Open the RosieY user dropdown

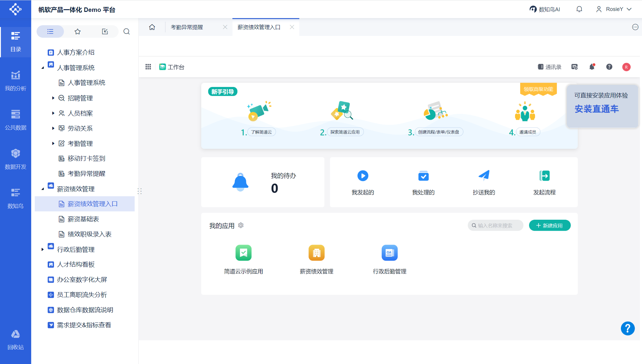click(x=614, y=9)
